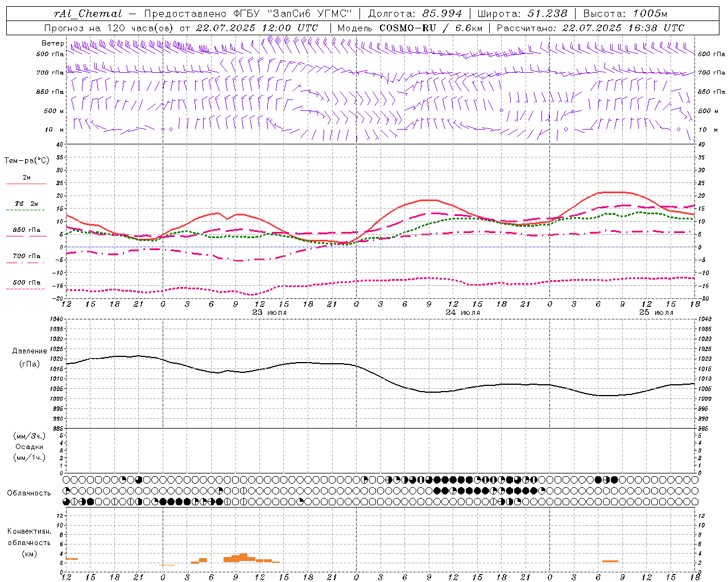The width and height of the screenshot is (728, 582).
Task: Click the 500 гПа temperature legend entry
Action: tap(27, 282)
